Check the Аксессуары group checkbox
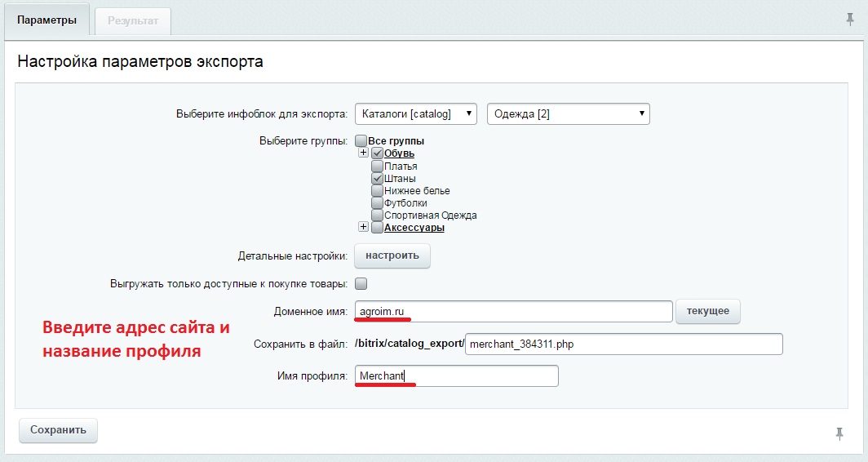Viewport: 868px width, 462px height. click(x=377, y=227)
